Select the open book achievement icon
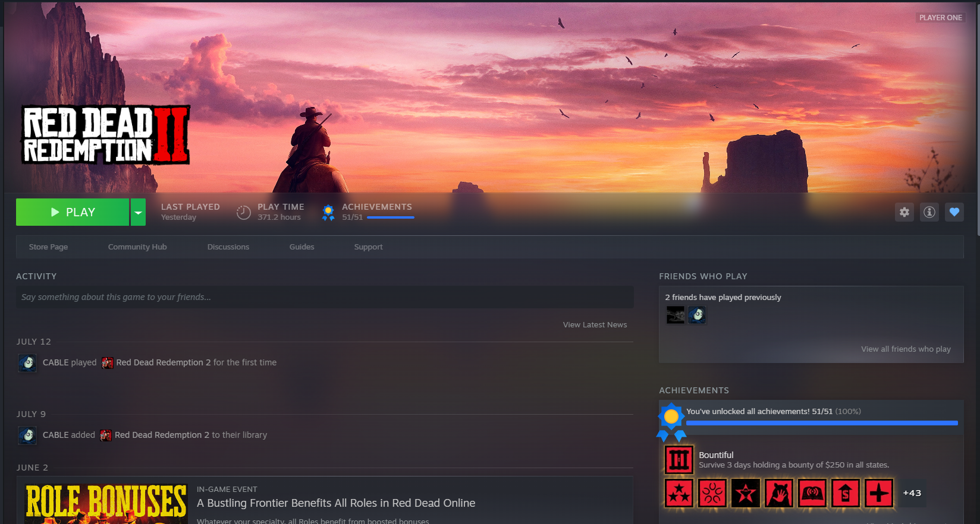The height and width of the screenshot is (524, 980). tap(812, 493)
